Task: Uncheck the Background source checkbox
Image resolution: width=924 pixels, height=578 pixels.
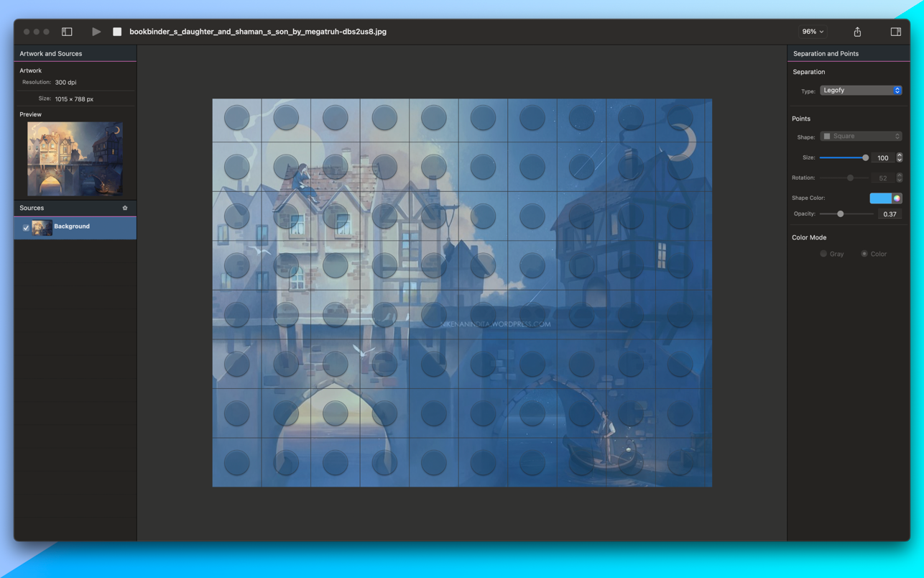Action: 26,228
